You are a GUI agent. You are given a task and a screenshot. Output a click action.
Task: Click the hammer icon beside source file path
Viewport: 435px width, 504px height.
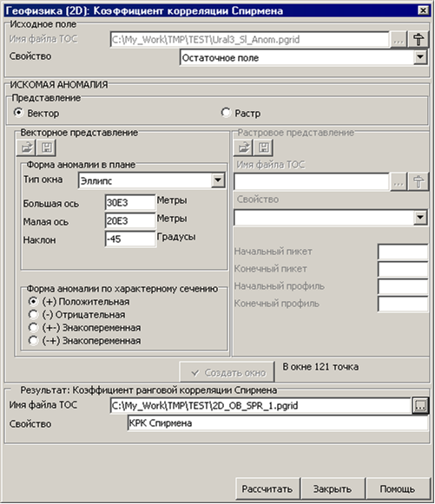pos(419,40)
